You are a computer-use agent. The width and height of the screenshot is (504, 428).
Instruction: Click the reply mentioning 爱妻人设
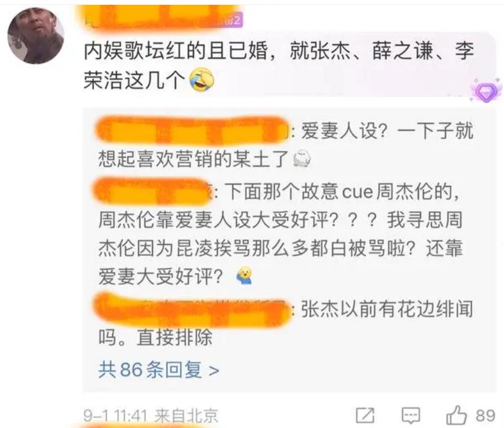click(285, 144)
